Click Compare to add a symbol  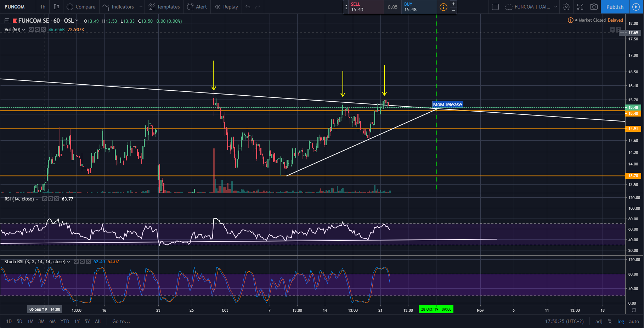(x=81, y=7)
